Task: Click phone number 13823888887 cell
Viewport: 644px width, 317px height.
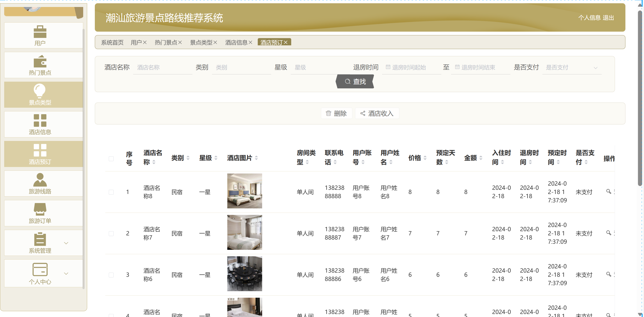Action: click(x=334, y=233)
